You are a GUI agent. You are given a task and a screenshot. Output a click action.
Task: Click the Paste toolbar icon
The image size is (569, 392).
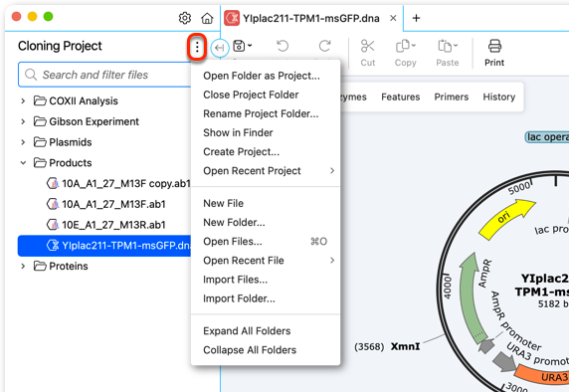[x=445, y=47]
